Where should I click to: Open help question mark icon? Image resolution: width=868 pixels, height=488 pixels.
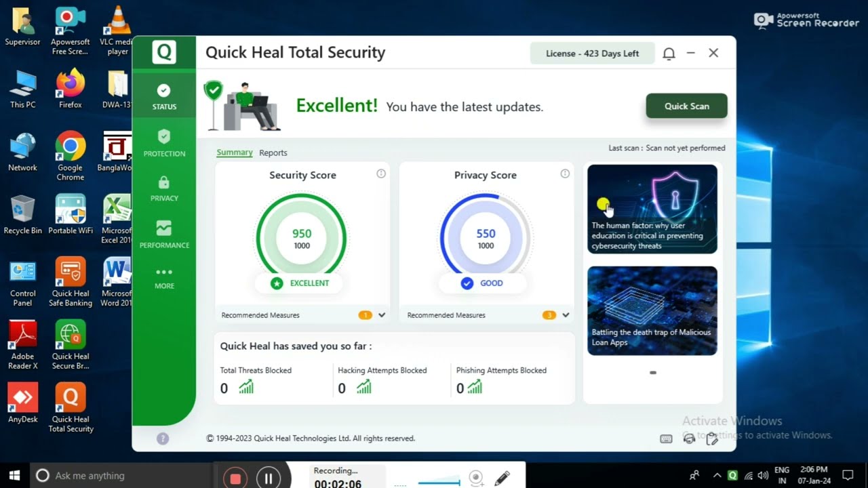coord(163,439)
